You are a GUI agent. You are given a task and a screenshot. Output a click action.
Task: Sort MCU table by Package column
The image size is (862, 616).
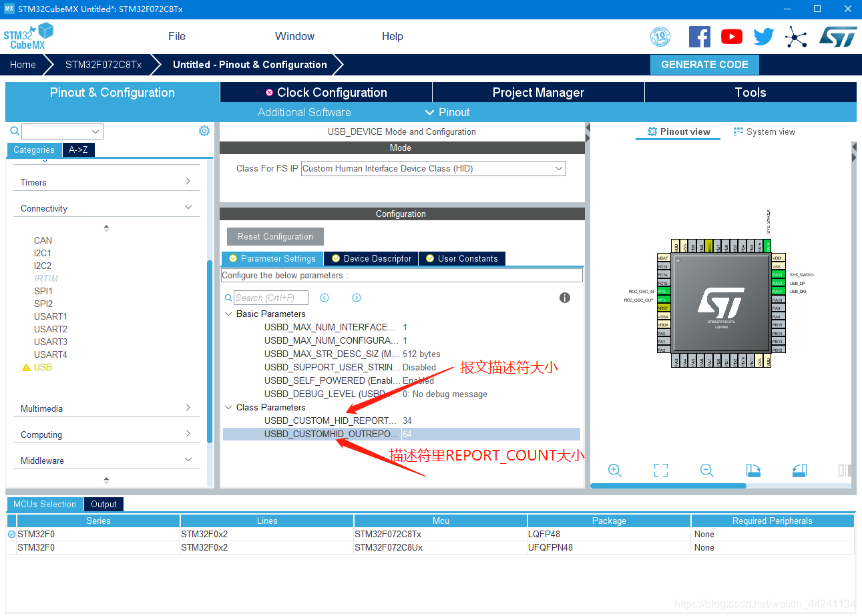click(609, 521)
